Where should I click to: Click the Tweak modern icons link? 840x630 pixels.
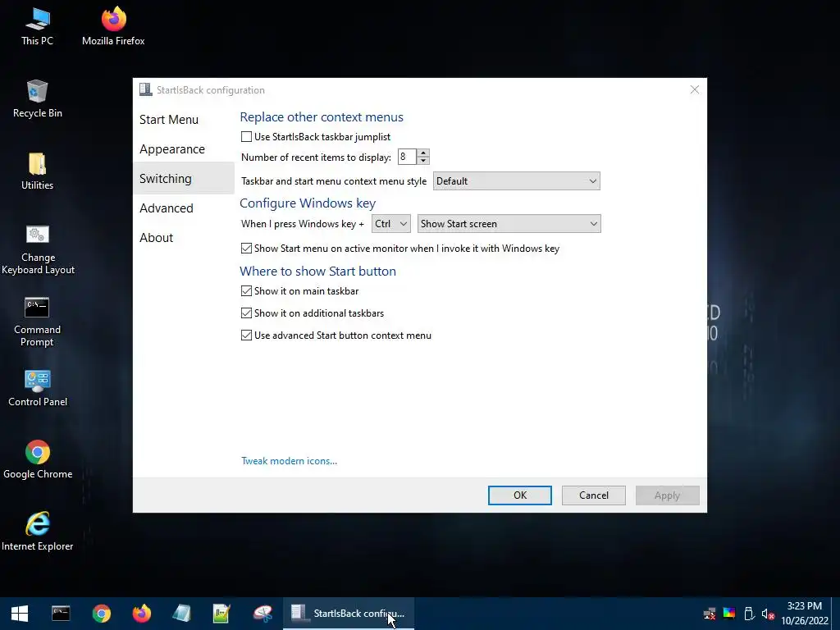point(290,461)
